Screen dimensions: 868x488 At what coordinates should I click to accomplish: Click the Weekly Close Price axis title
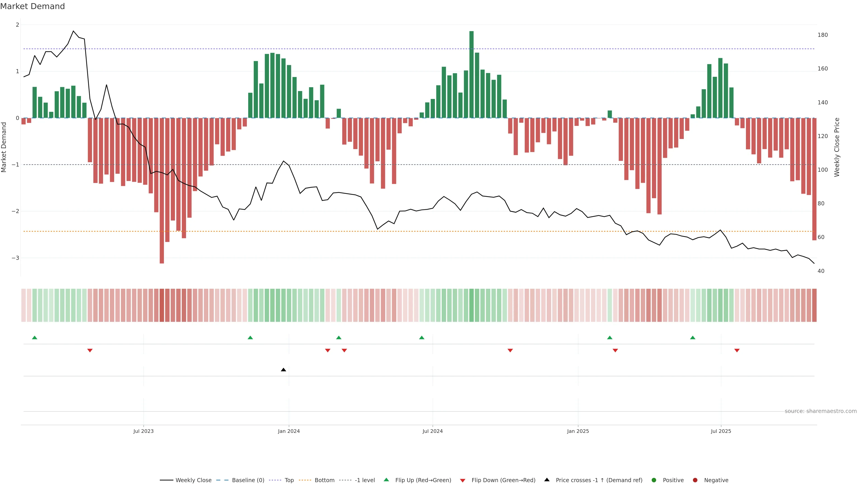[837, 147]
